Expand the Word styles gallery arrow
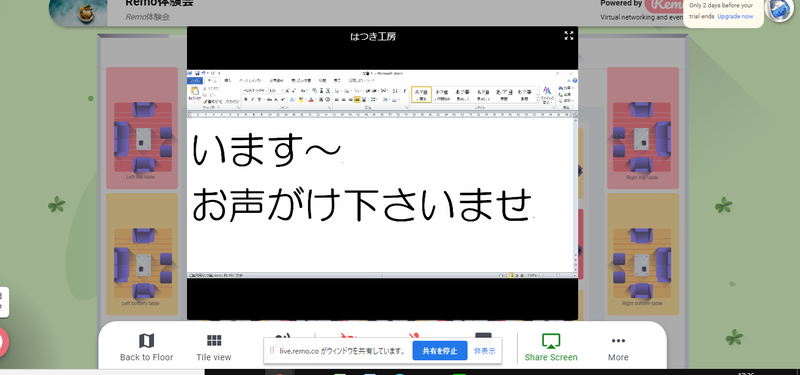The image size is (800, 375). coord(537,101)
